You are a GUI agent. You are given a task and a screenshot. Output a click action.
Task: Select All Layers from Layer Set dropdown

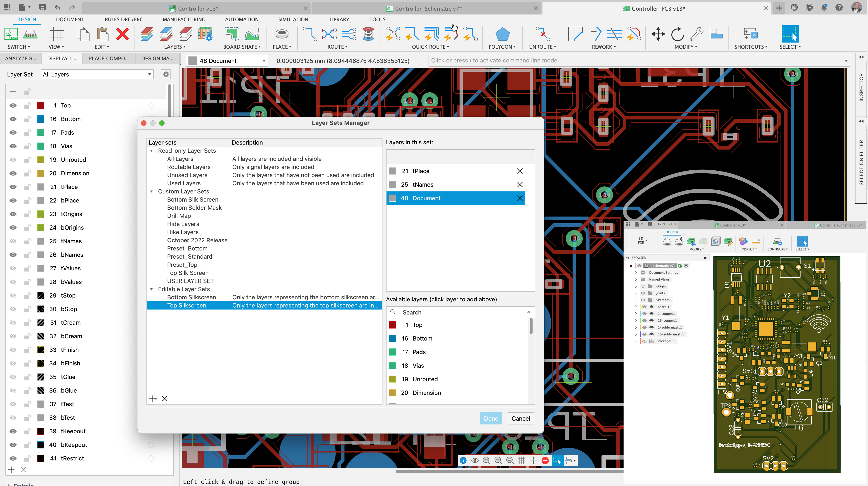(97, 74)
